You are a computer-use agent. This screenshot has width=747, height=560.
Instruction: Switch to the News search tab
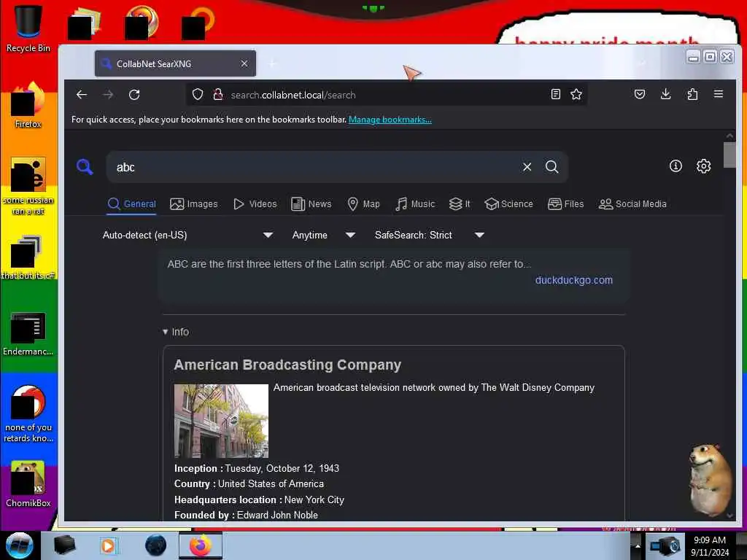click(311, 204)
